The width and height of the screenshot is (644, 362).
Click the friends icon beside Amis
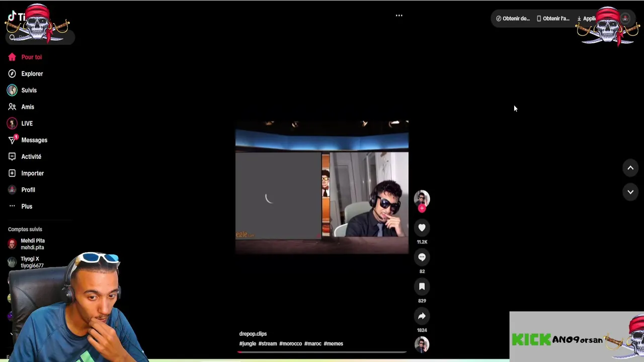click(12, 107)
